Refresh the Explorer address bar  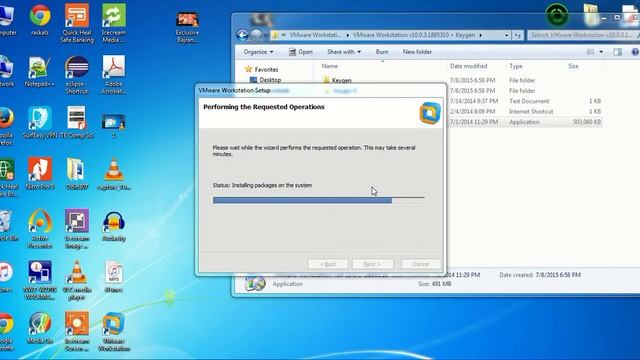pyautogui.click(x=518, y=36)
